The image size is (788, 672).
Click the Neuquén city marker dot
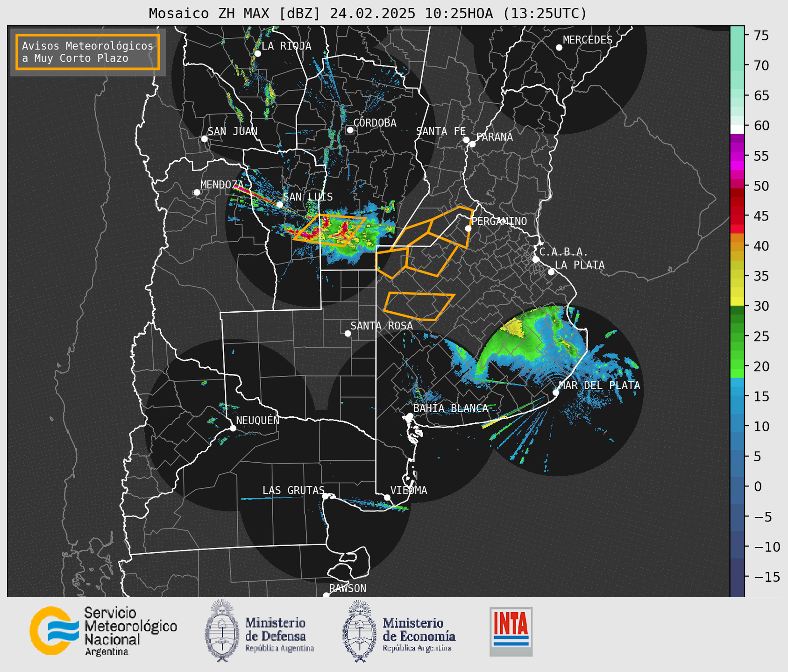pos(233,428)
